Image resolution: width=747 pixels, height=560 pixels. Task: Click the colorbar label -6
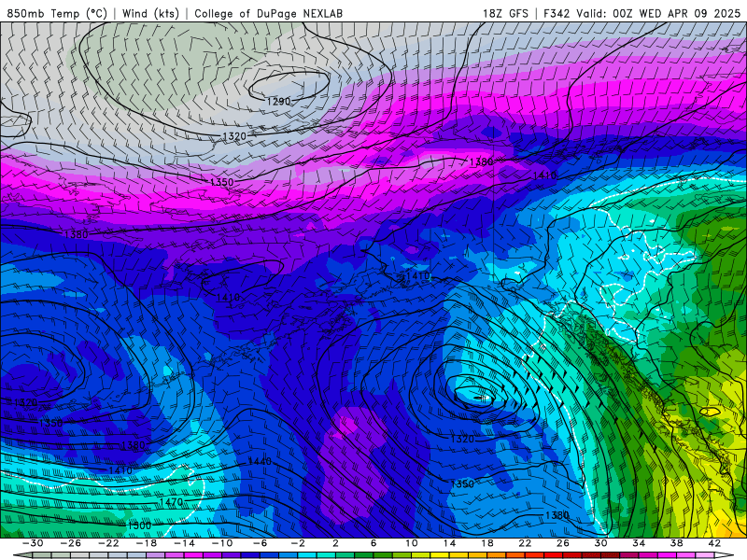[260, 543]
